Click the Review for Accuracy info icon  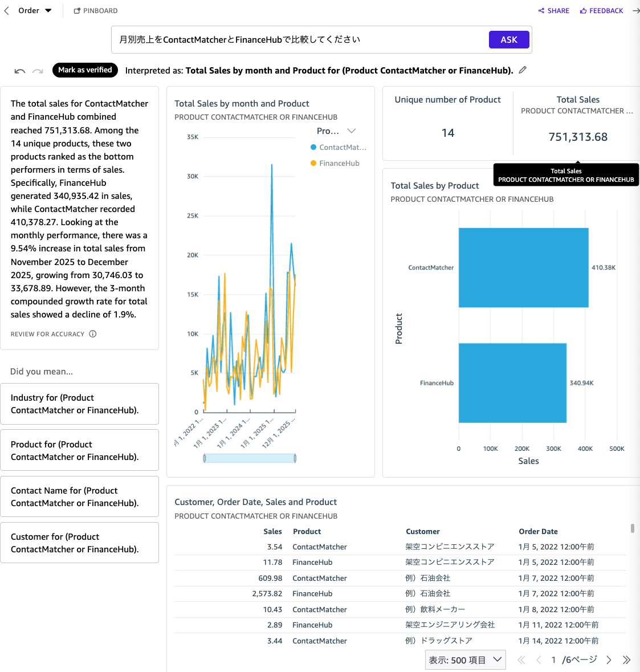coord(93,334)
